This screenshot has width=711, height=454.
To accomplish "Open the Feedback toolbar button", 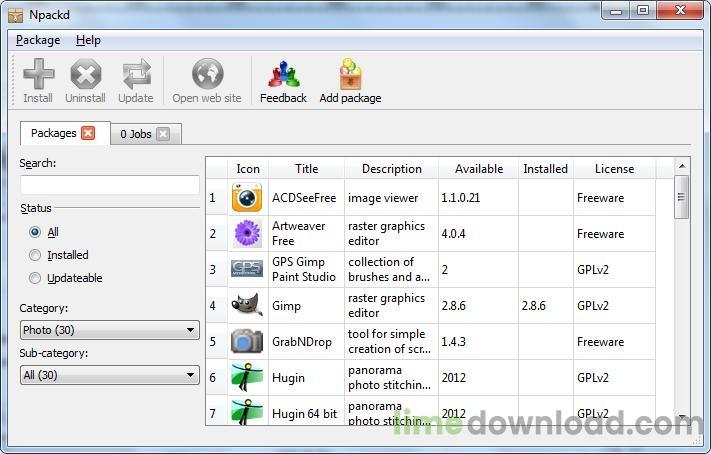I will coord(283,81).
